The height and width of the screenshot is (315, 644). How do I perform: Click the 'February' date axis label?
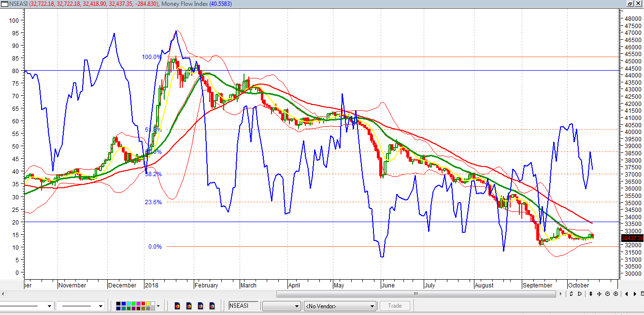tap(207, 285)
